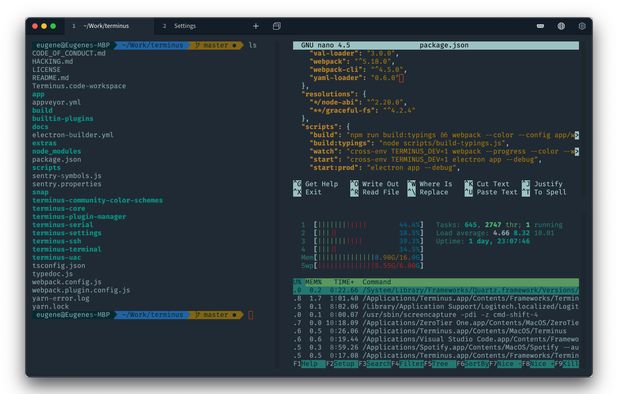Click nano Exit shortcut
Image resolution: width=618 pixels, height=394 pixels.
pyautogui.click(x=307, y=192)
